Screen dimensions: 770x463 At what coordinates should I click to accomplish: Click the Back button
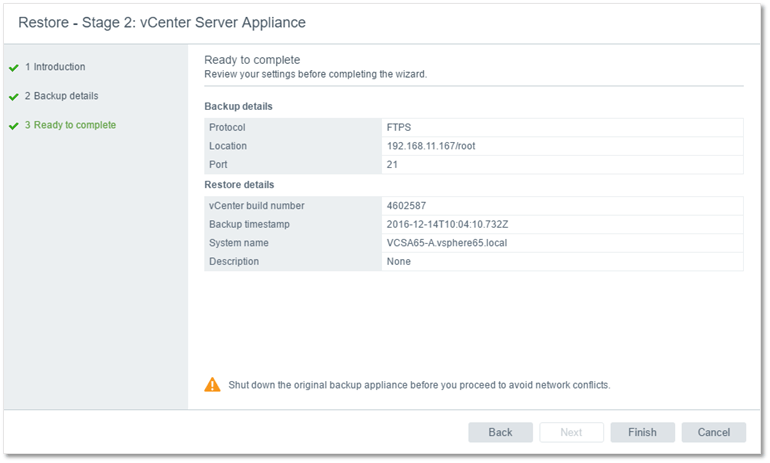click(x=500, y=432)
